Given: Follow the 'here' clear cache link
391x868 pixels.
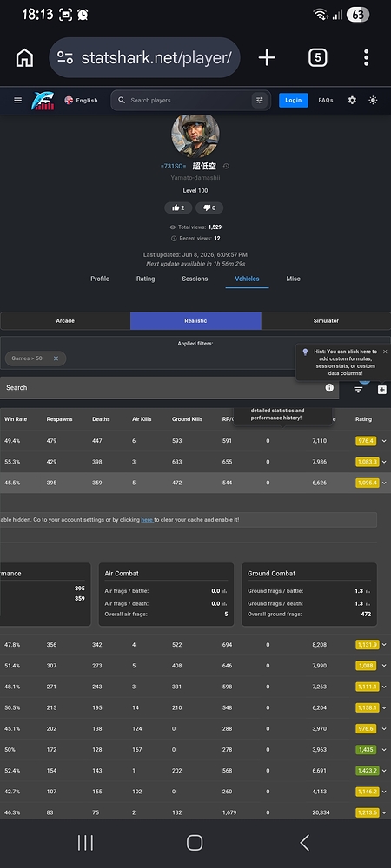Looking at the screenshot, I should click(x=147, y=520).
